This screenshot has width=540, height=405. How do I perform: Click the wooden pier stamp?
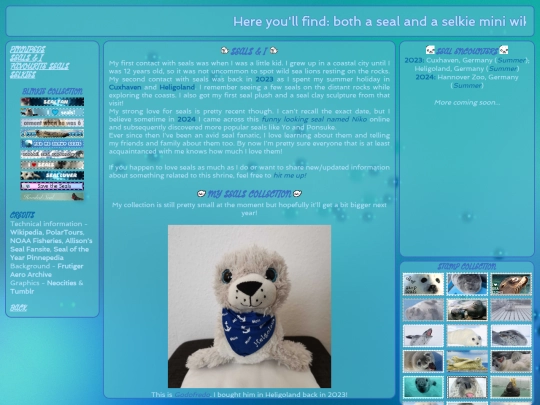(x=511, y=310)
